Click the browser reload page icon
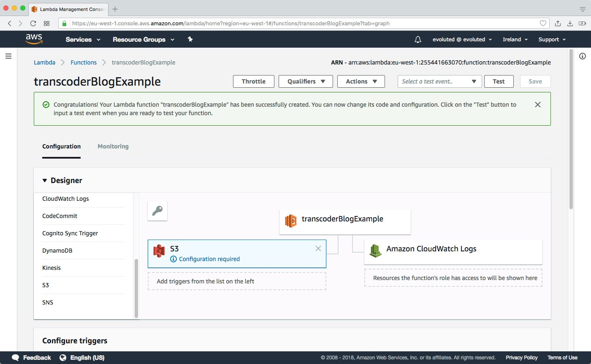This screenshot has width=591, height=364. (33, 23)
